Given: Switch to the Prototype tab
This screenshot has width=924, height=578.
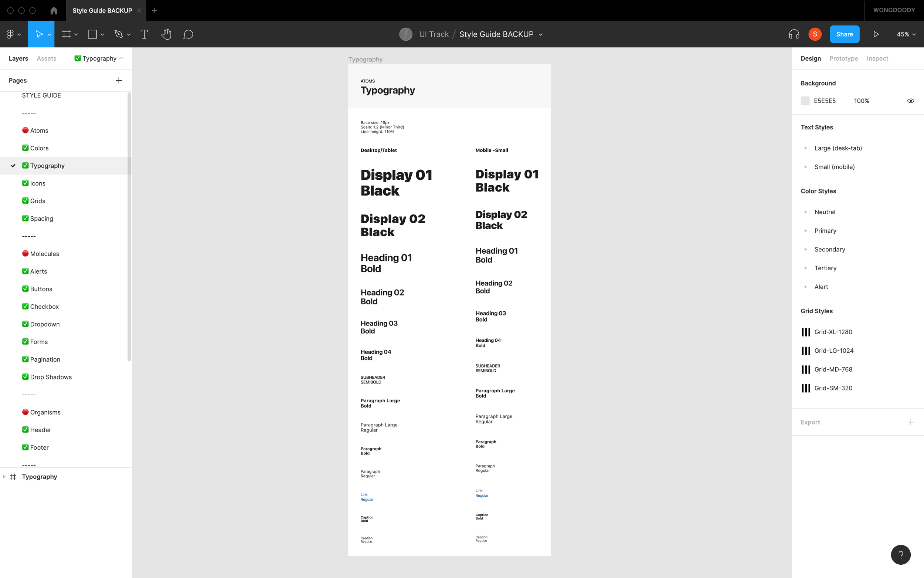Looking at the screenshot, I should coord(843,58).
